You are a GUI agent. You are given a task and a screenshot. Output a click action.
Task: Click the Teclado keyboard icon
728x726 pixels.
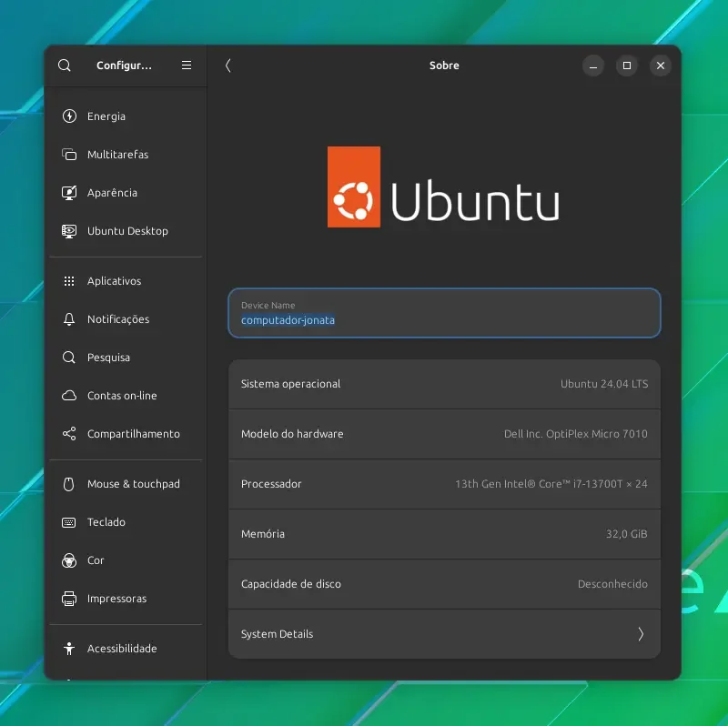(x=69, y=522)
